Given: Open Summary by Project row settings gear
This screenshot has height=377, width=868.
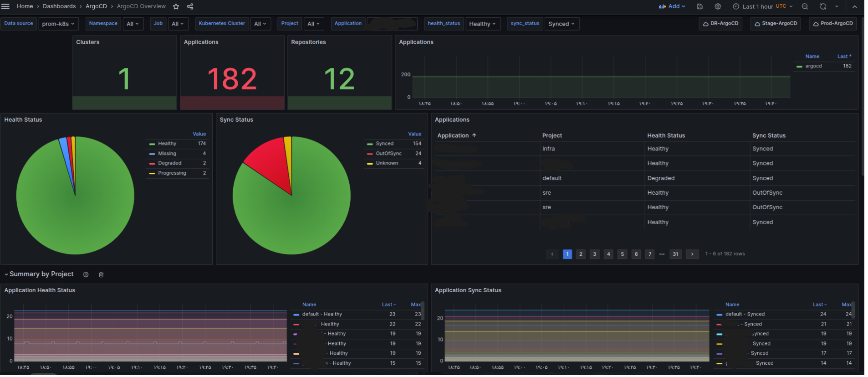Looking at the screenshot, I should (86, 275).
